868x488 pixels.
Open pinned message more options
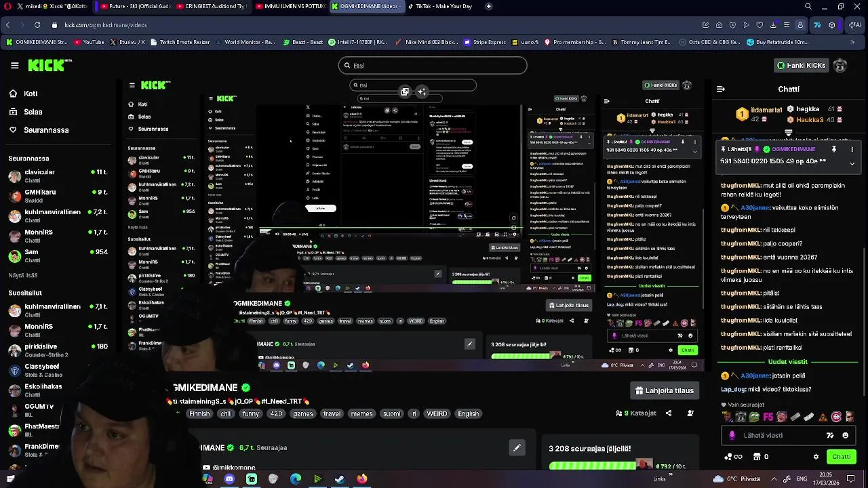tap(852, 149)
